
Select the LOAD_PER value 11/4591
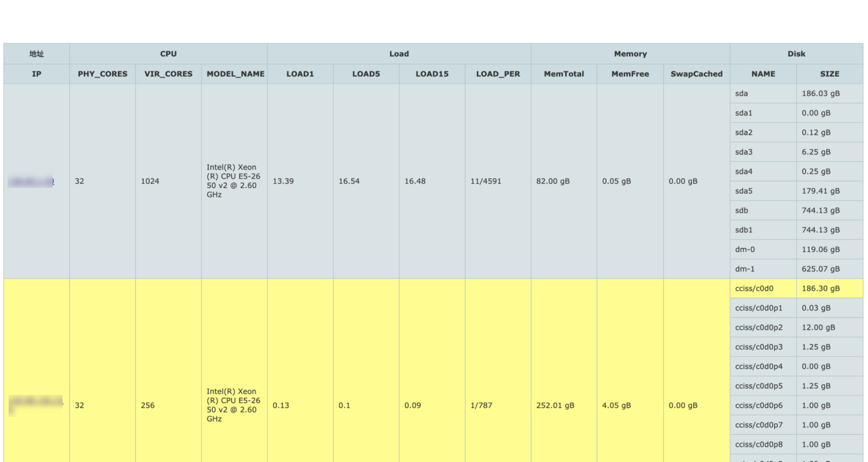coord(486,182)
